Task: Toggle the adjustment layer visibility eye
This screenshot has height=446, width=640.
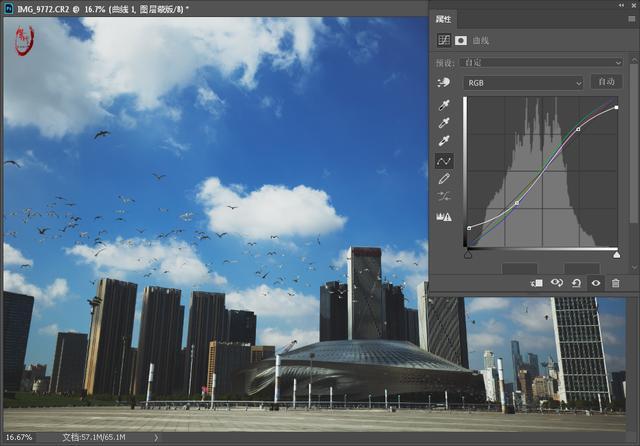Action: pyautogui.click(x=596, y=283)
